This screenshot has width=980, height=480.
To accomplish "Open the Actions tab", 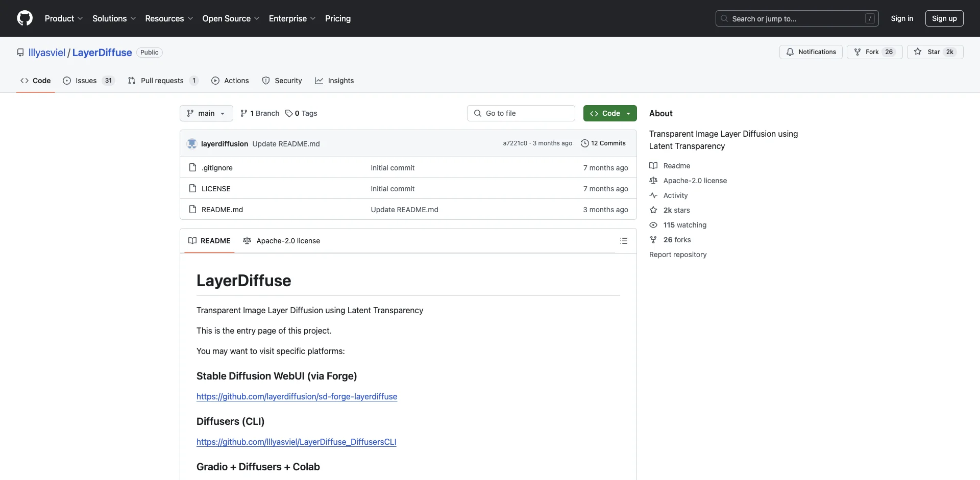I will pos(230,81).
